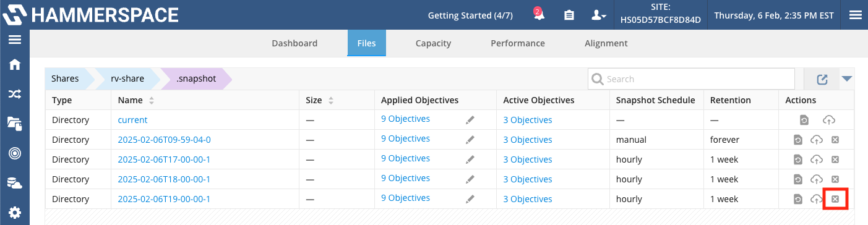The width and height of the screenshot is (868, 225).
Task: Open the clipboard tasks icon
Action: [569, 15]
